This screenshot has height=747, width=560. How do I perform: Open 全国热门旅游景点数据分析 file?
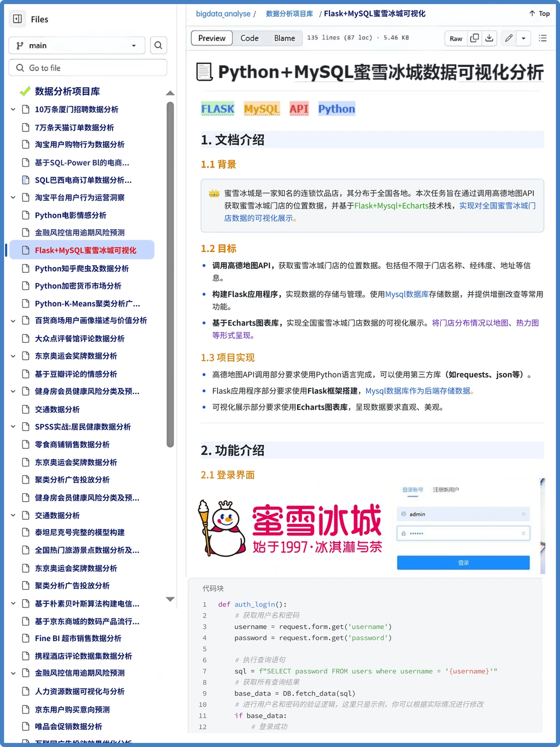[x=87, y=550]
